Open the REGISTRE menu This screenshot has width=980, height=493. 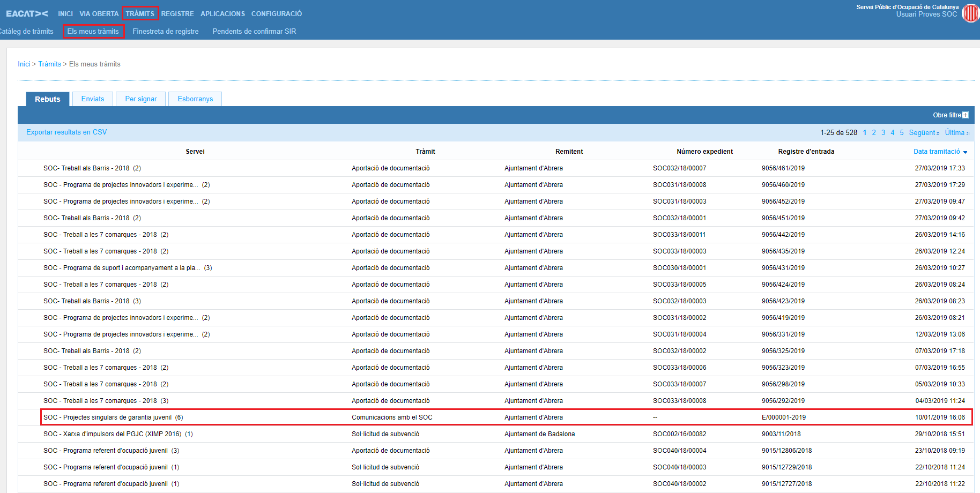(177, 13)
